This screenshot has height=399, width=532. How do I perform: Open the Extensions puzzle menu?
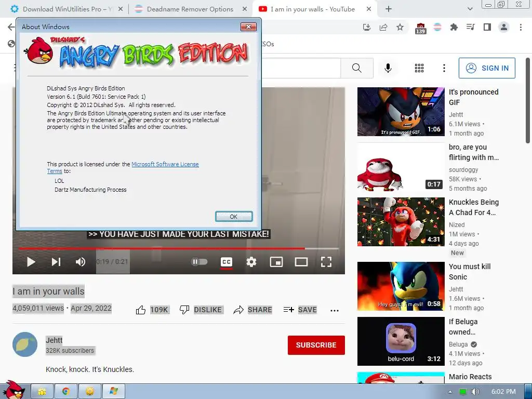454,27
